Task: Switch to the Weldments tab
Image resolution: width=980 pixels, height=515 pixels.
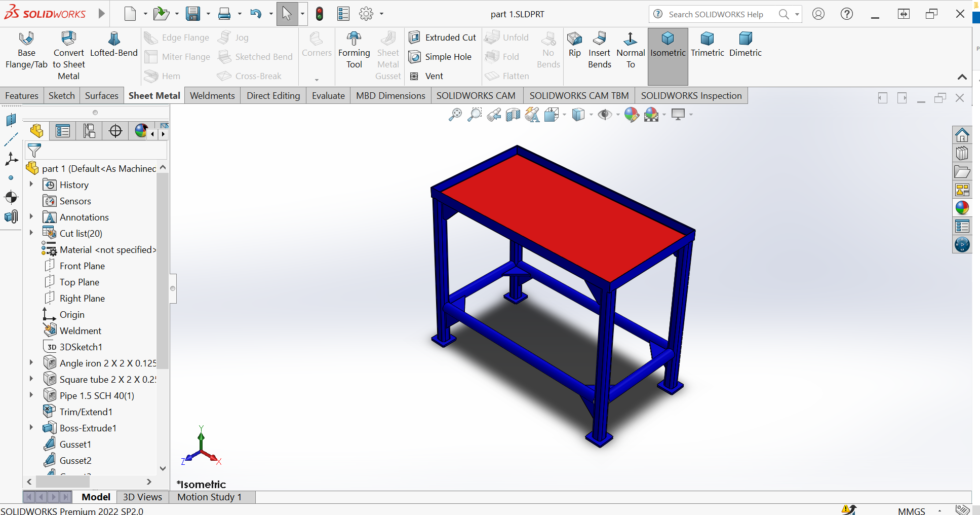Action: pyautogui.click(x=212, y=96)
